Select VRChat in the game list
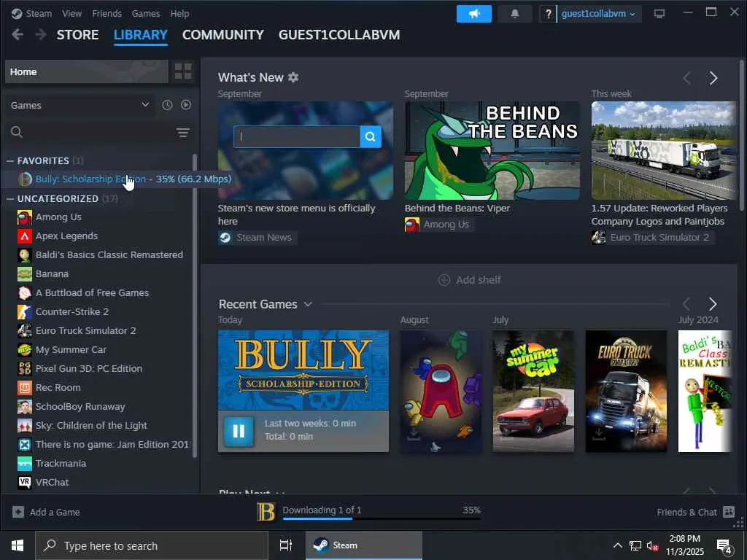Image resolution: width=747 pixels, height=560 pixels. (x=52, y=483)
